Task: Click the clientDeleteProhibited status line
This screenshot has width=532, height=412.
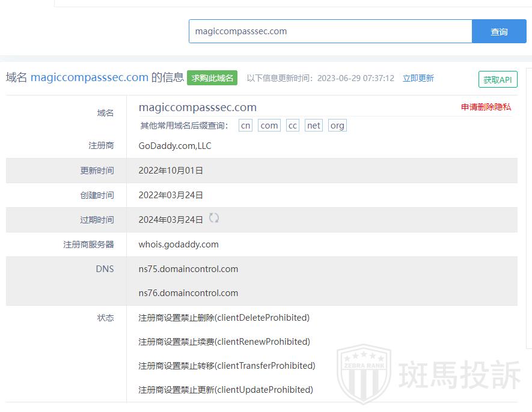Action: [224, 318]
